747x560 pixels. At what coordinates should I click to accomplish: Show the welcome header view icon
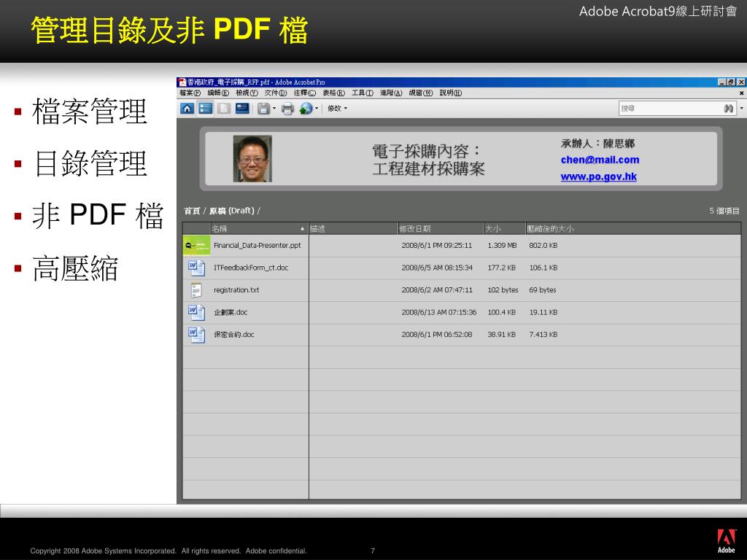coord(242,109)
